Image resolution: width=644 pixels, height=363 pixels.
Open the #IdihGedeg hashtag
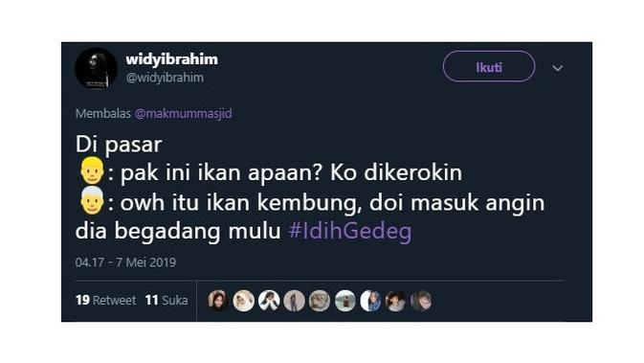point(350,231)
